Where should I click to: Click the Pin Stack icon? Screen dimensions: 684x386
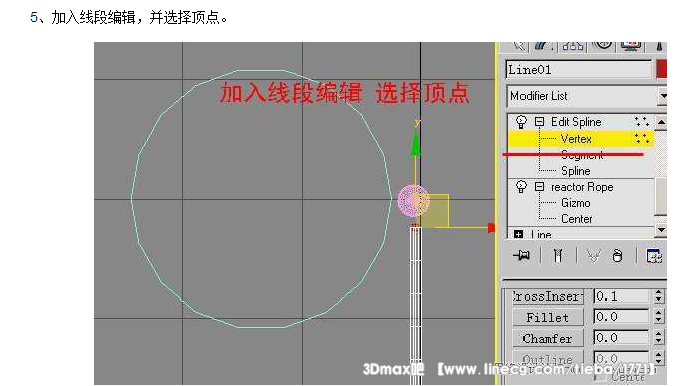click(x=521, y=255)
